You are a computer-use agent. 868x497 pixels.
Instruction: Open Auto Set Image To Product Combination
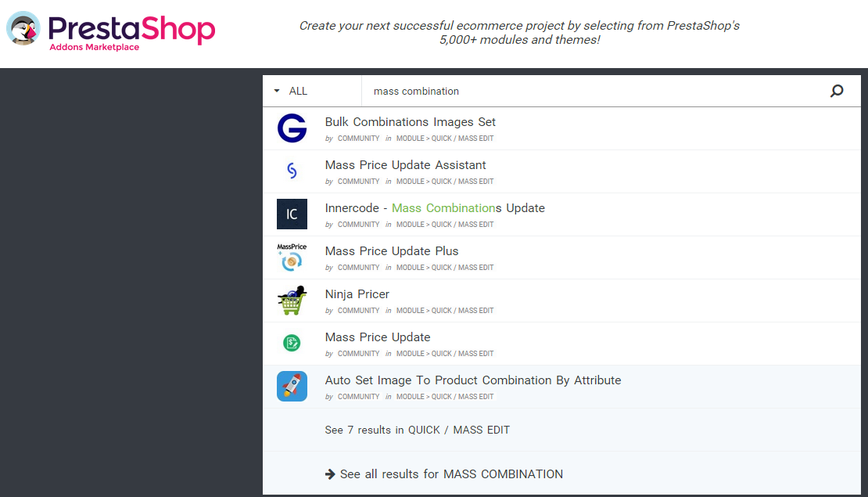point(473,380)
